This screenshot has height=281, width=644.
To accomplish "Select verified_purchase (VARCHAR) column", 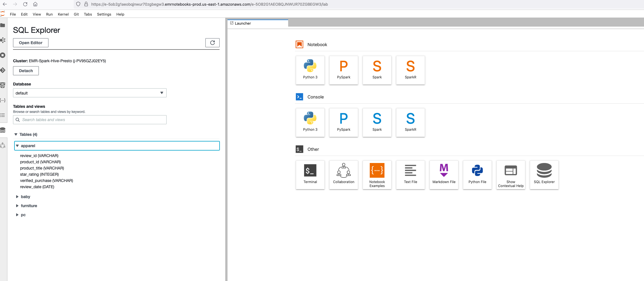I will [x=46, y=181].
